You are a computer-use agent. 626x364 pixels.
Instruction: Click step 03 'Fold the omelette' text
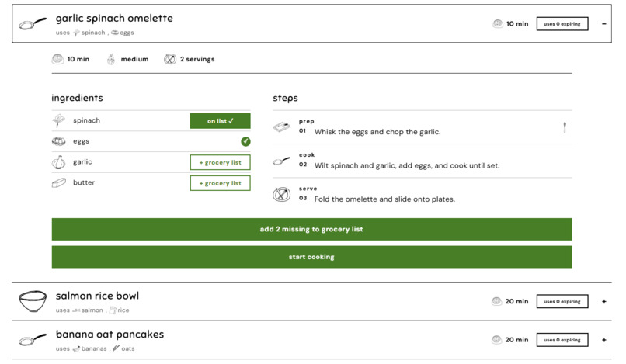pos(384,199)
